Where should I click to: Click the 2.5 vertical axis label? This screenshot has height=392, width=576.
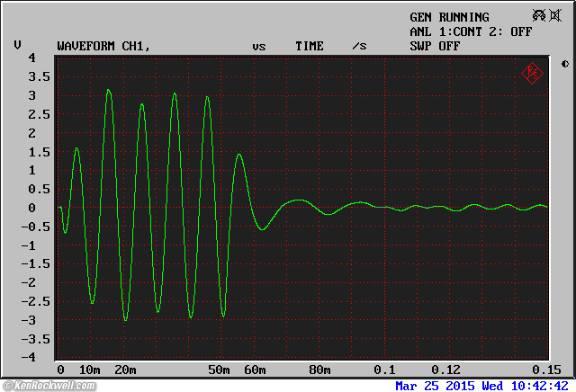[x=39, y=114]
